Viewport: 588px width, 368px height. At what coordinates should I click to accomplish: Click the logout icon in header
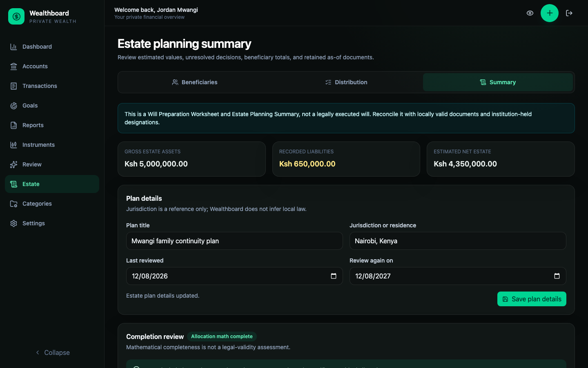pyautogui.click(x=569, y=13)
